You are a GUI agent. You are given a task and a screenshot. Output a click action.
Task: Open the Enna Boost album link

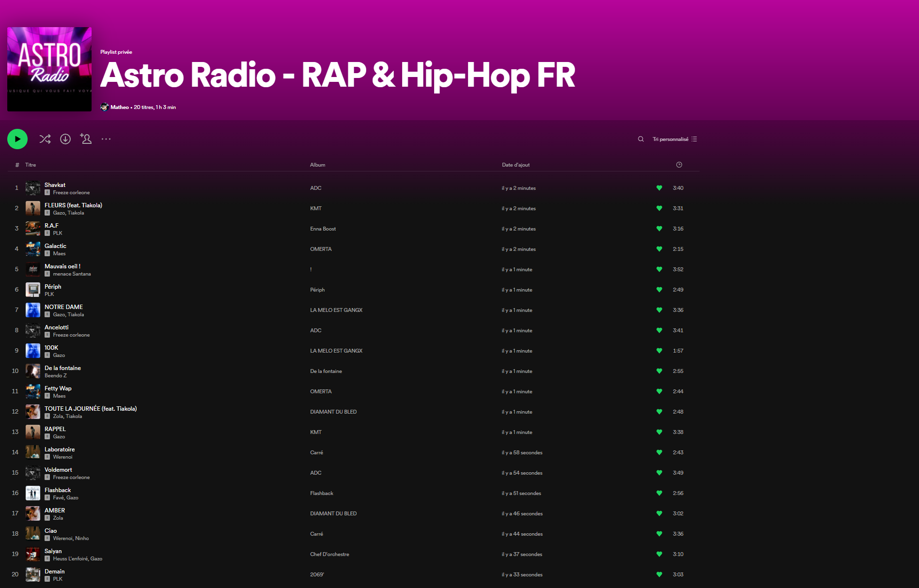point(323,229)
